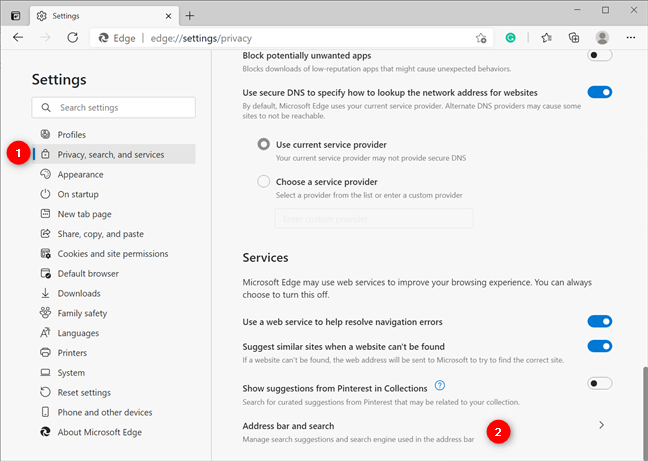The image size is (648, 461).
Task: Toggle web service navigation errors switch
Action: pyautogui.click(x=600, y=321)
